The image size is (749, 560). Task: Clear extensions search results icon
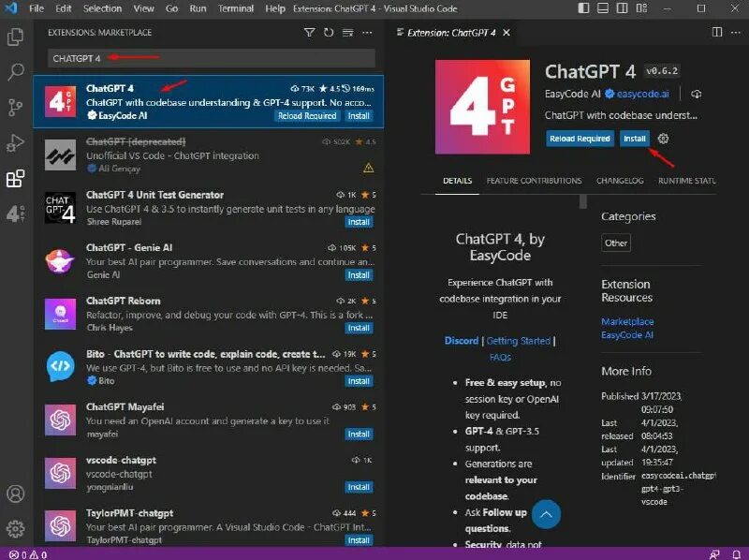(x=347, y=33)
